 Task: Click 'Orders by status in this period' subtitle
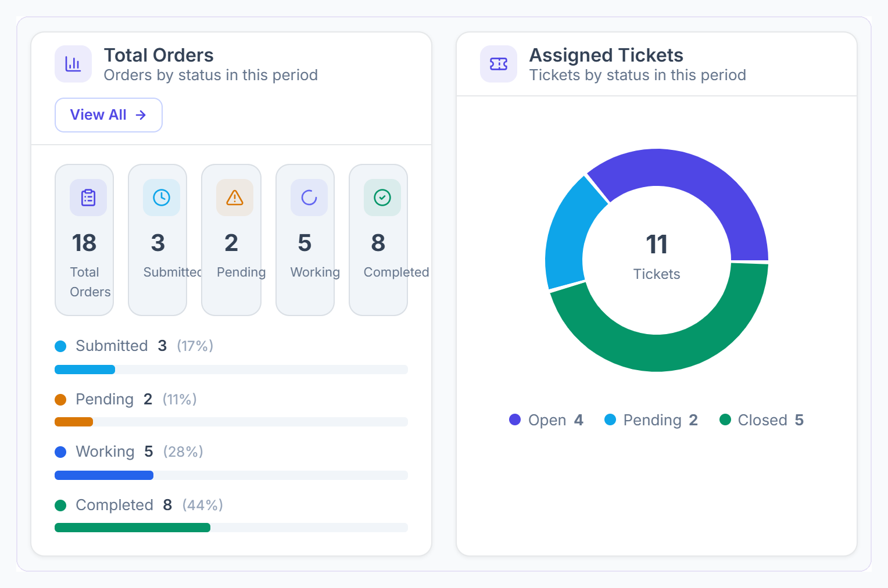[210, 75]
